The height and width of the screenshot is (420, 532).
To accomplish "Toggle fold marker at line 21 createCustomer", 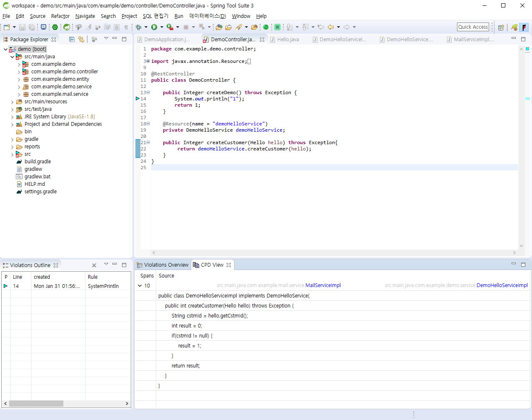I will 148,142.
